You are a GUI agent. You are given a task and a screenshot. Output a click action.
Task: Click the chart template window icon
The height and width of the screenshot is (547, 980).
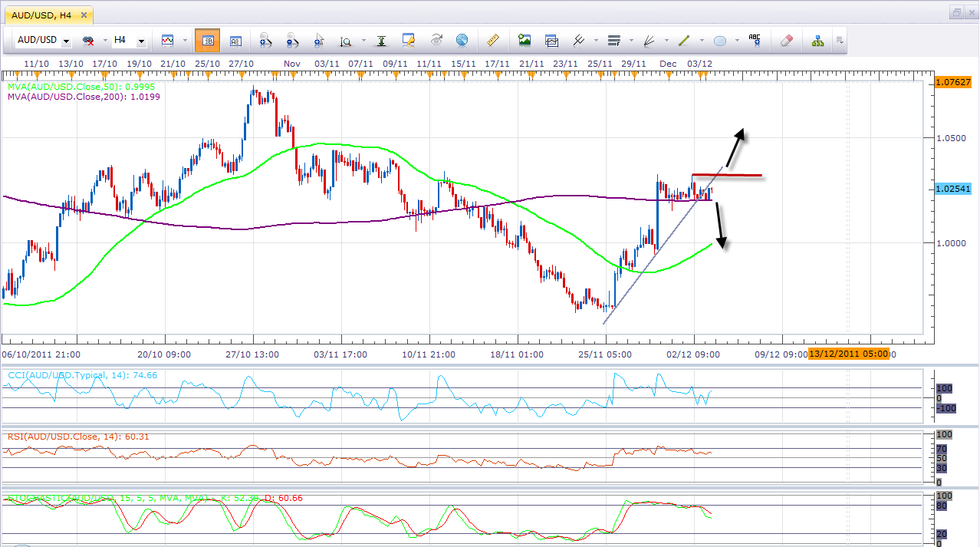551,41
